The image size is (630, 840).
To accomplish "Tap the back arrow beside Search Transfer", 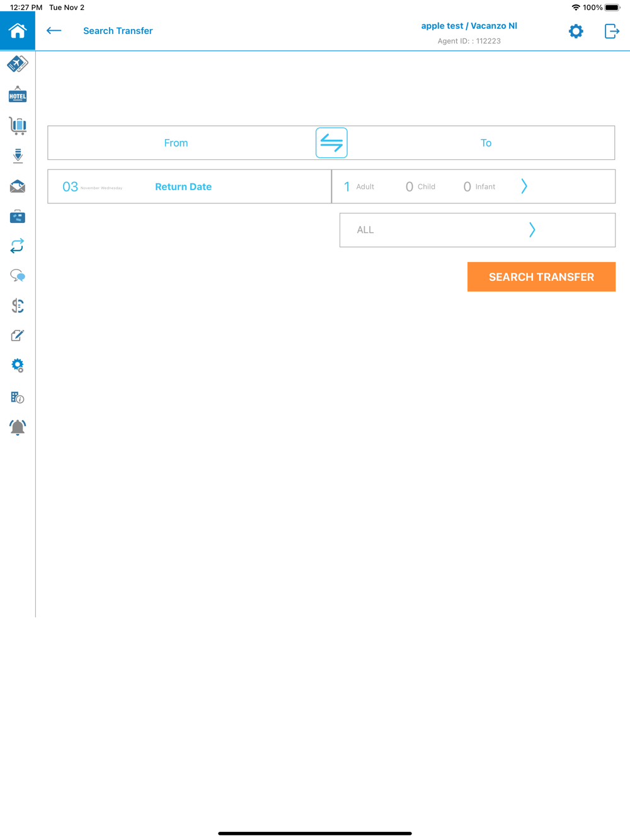I will (54, 30).
